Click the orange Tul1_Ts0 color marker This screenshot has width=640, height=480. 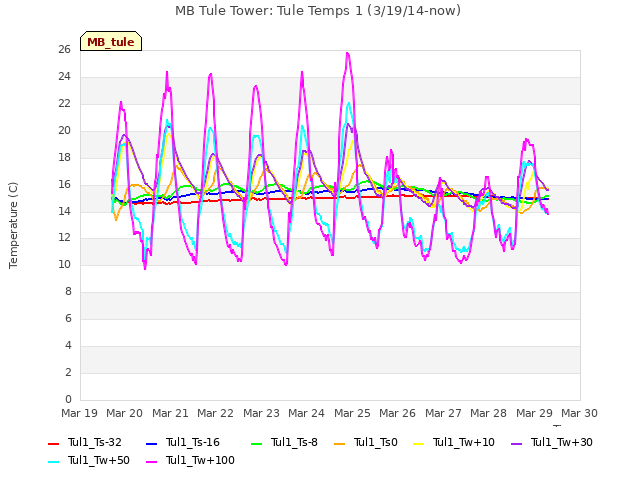point(340,444)
